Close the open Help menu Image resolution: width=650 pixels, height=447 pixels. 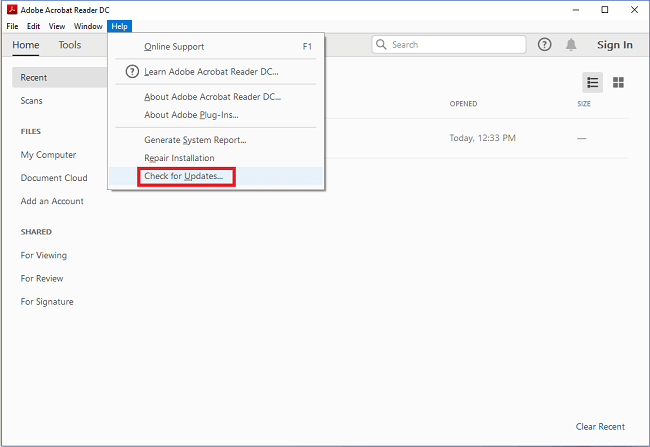pos(119,26)
